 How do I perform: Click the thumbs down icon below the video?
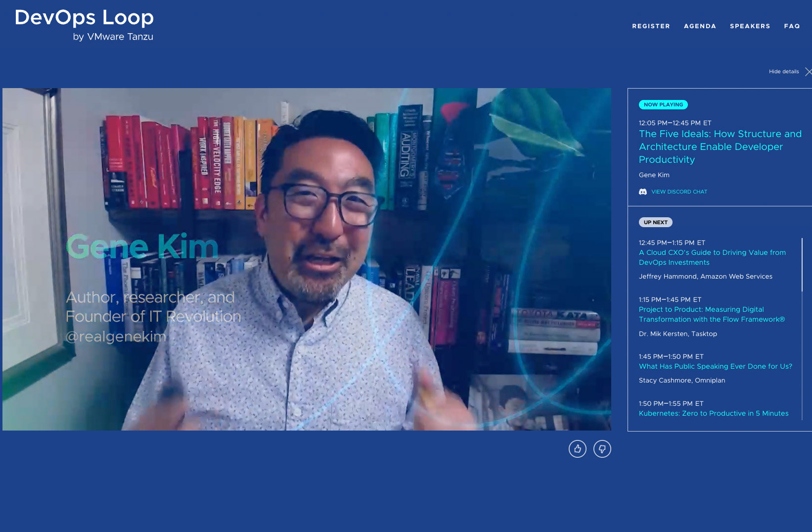[x=602, y=449]
